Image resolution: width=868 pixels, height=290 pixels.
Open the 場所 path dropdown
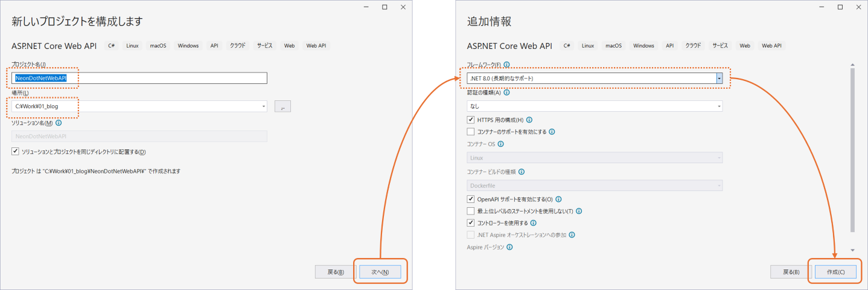pos(263,106)
